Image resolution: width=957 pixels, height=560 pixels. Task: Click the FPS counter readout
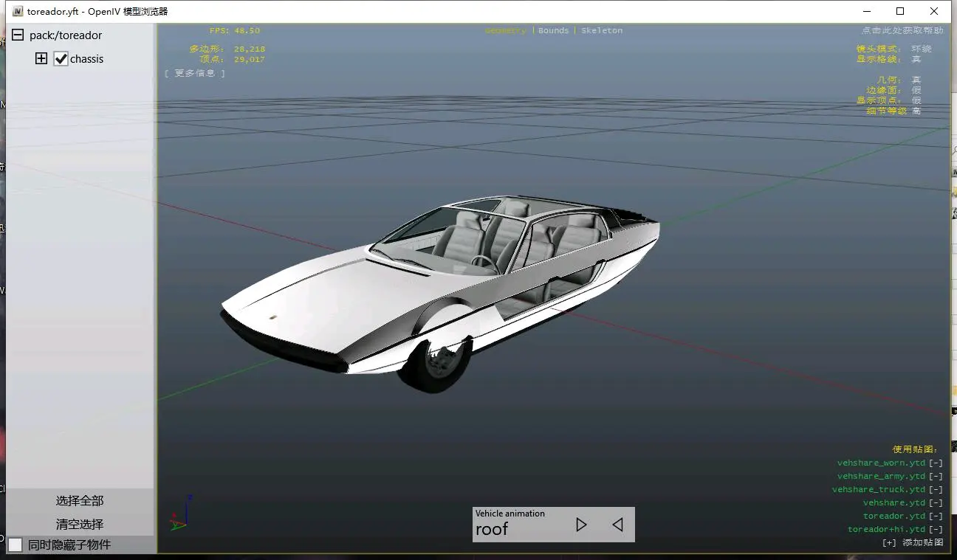click(x=235, y=31)
